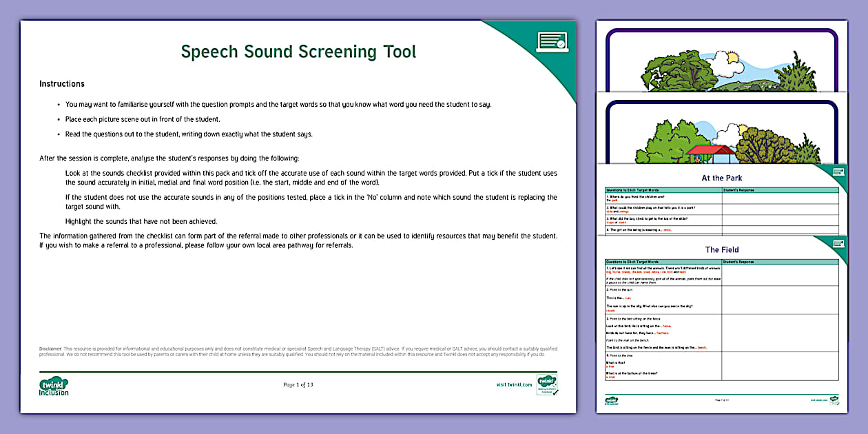Click the 'Questions to Elicit Target Words' header
Viewport: 868px width, 434px height.
[634, 189]
